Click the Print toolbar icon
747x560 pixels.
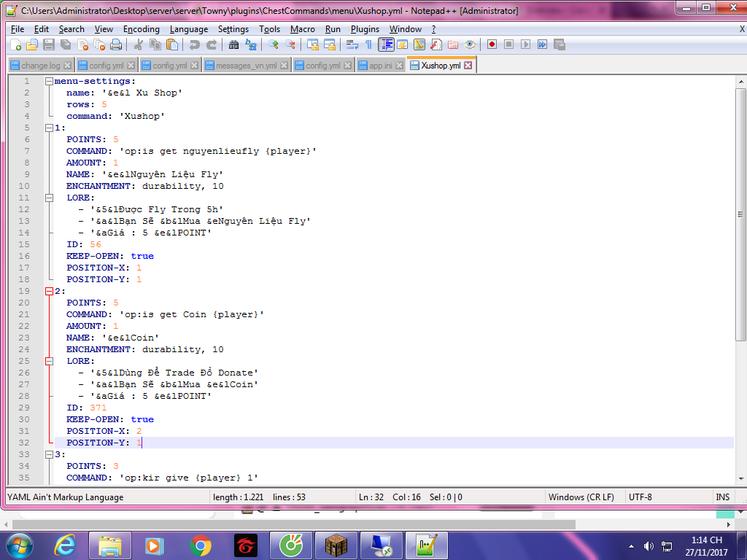click(x=116, y=44)
